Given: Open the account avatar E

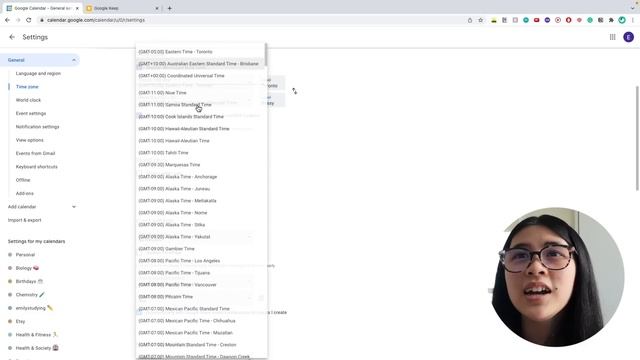Looking at the screenshot, I should (x=628, y=37).
